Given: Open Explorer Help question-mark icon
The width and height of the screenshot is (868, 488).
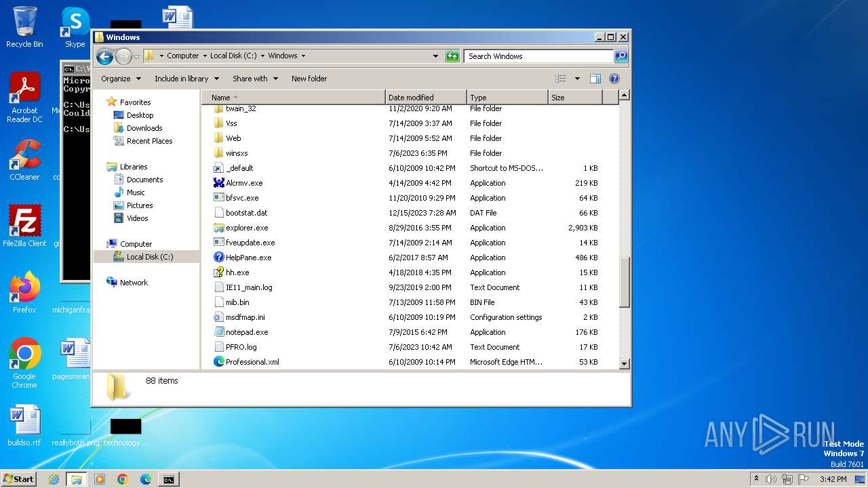Looking at the screenshot, I should coord(614,79).
